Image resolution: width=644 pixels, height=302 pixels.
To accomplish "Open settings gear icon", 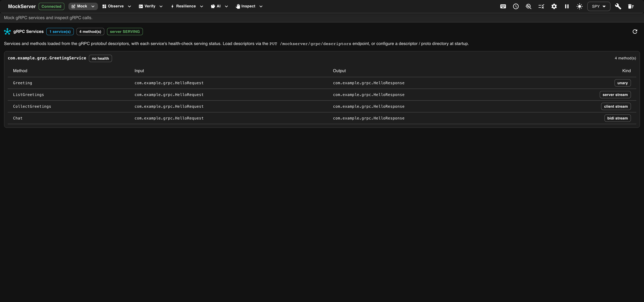I will (x=554, y=7).
